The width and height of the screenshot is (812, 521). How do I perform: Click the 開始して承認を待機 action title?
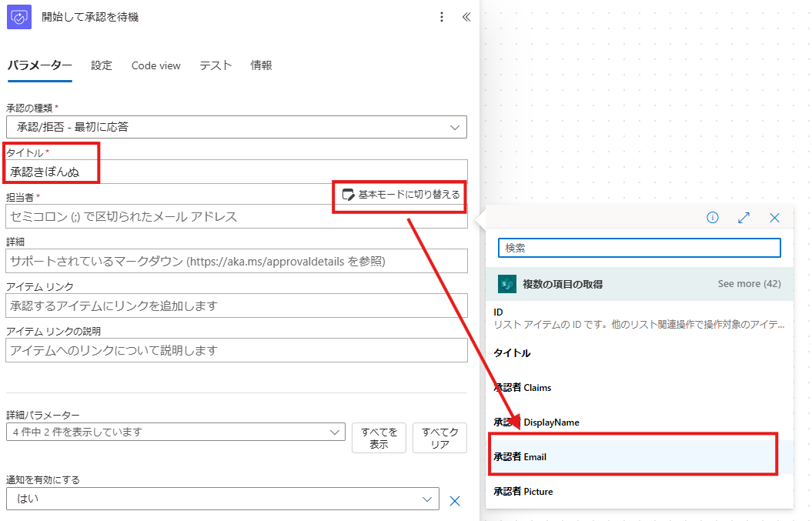tap(90, 17)
